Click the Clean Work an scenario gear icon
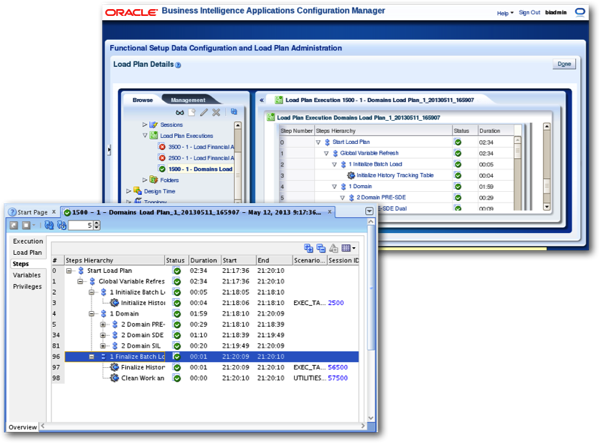 [114, 378]
